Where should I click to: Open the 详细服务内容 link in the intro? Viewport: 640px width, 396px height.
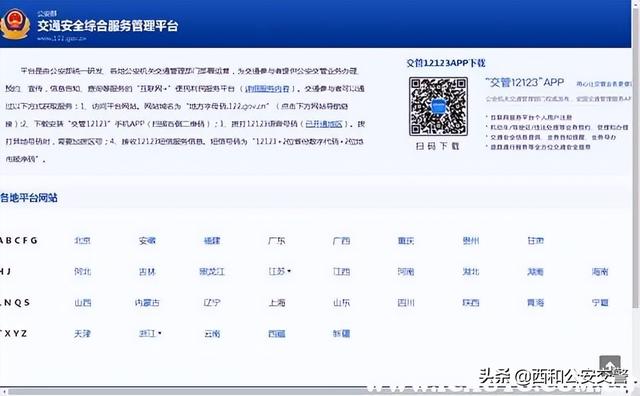(x=267, y=89)
